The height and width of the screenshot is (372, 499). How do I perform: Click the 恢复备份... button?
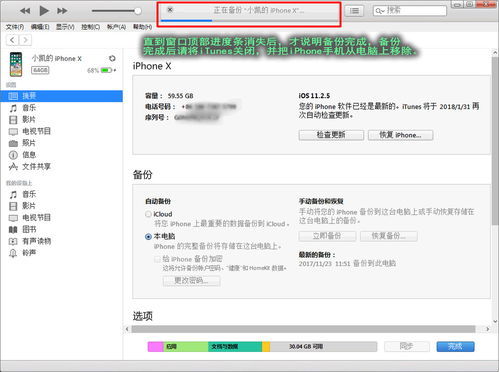click(x=389, y=236)
